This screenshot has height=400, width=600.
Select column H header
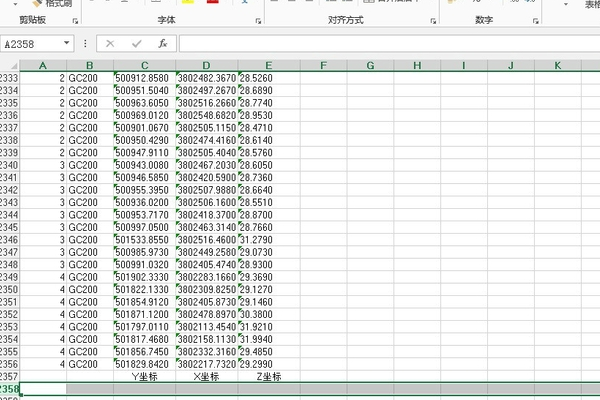417,65
